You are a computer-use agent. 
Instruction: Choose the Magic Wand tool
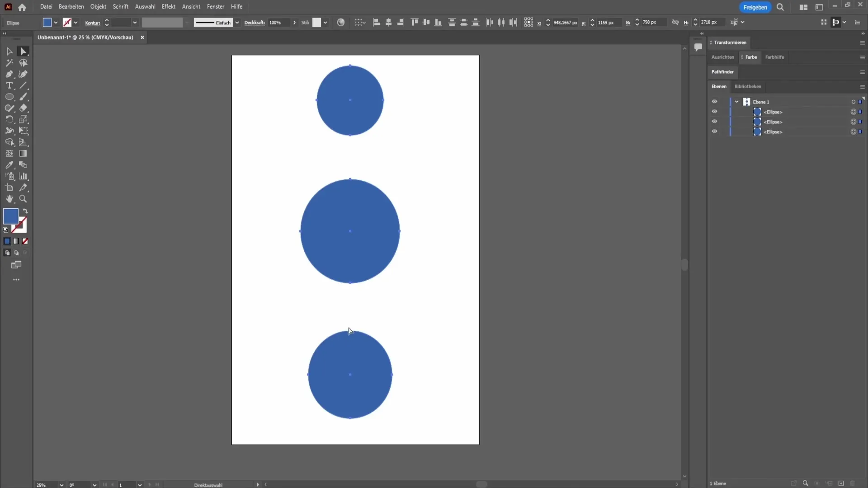coord(9,63)
